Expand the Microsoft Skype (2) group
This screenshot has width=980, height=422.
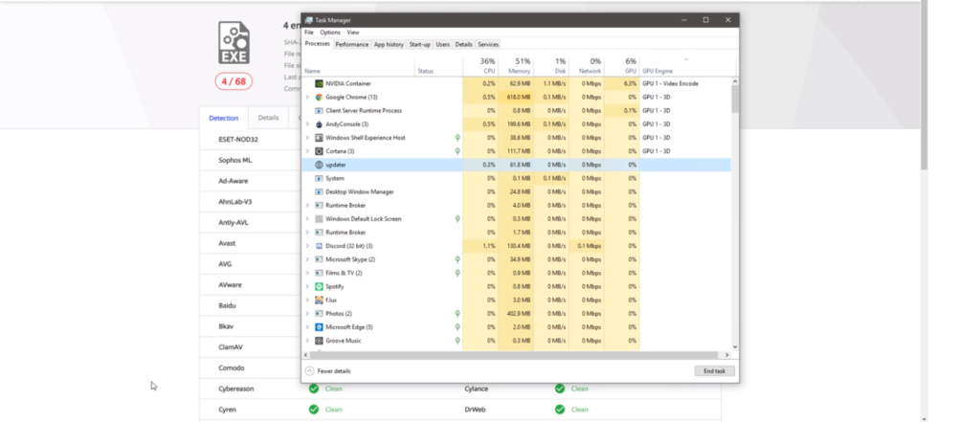pyautogui.click(x=307, y=259)
